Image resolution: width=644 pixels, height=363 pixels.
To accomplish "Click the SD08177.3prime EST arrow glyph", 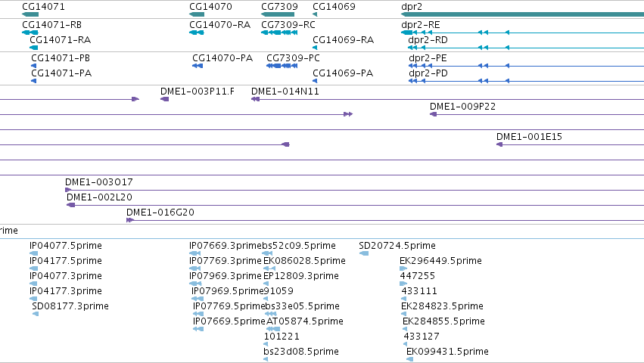I will [x=36, y=314].
